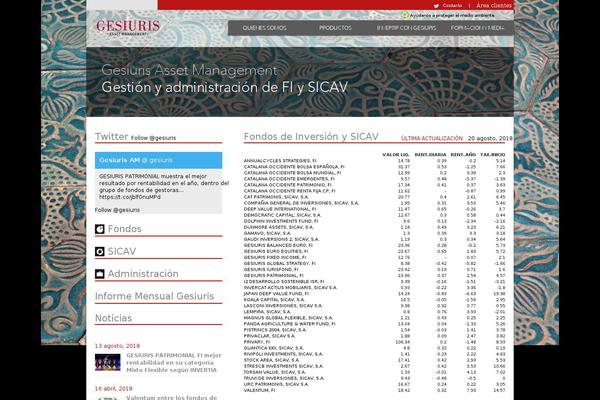Open the Invertir con Gesiuris menu
Screen dimensions: 600x400
406,28
